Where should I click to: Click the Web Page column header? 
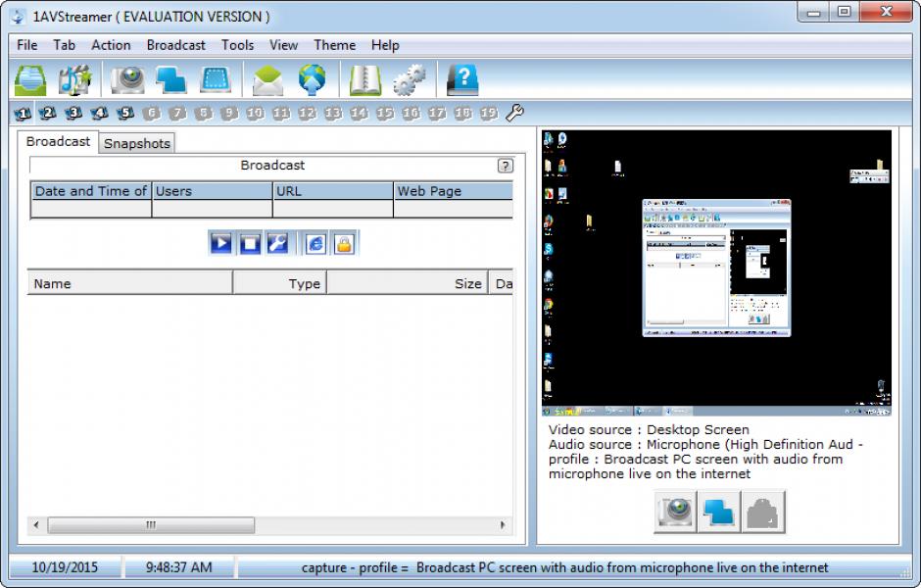pyautogui.click(x=454, y=191)
